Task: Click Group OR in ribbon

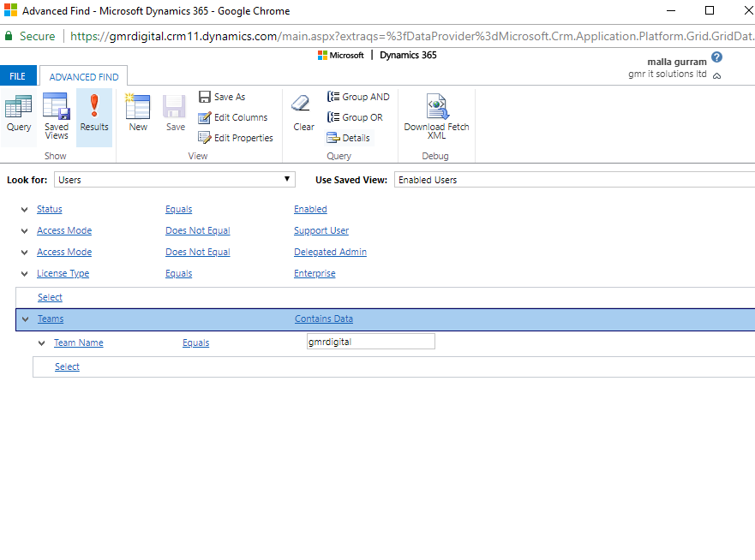Action: click(x=355, y=117)
